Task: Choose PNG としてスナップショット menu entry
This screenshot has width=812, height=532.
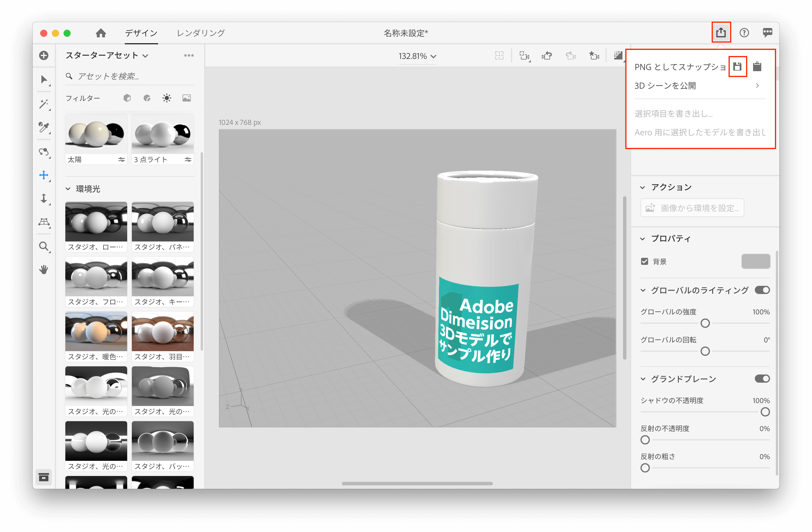Action: [680, 67]
